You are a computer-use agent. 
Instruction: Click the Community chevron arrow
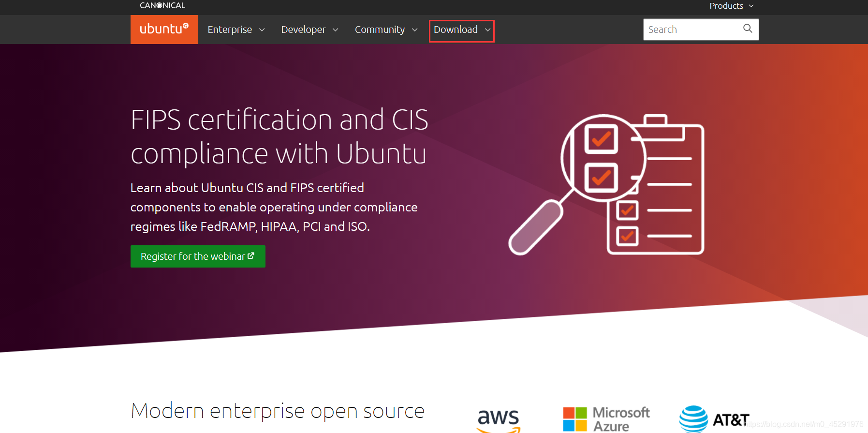[x=415, y=30]
